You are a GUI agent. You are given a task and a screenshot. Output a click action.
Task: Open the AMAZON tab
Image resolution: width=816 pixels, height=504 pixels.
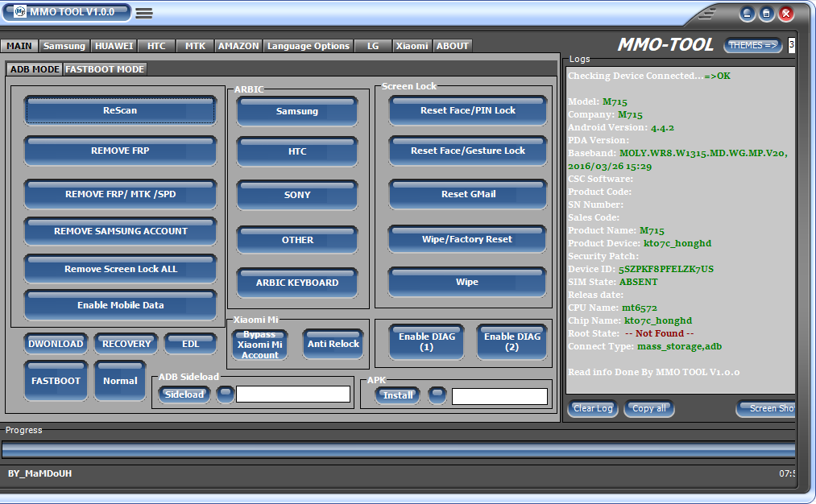coord(238,46)
